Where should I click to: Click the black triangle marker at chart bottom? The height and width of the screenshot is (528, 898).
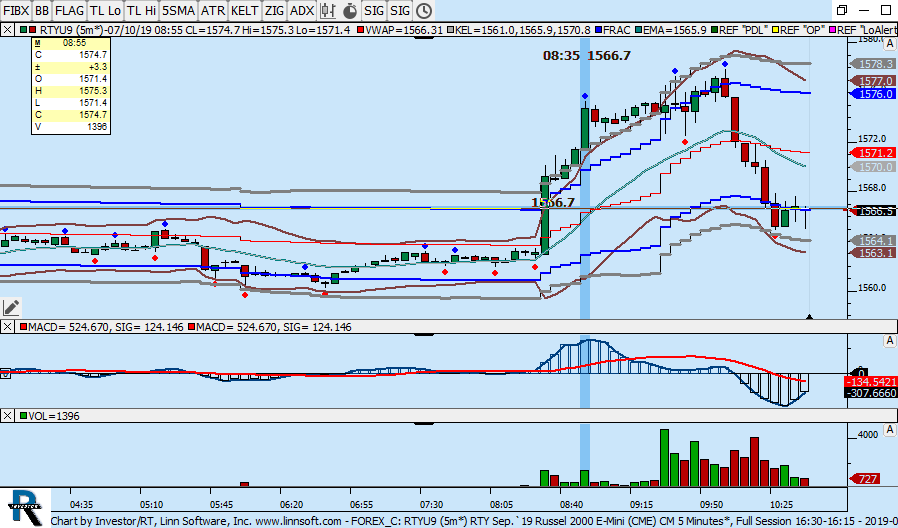click(x=809, y=316)
